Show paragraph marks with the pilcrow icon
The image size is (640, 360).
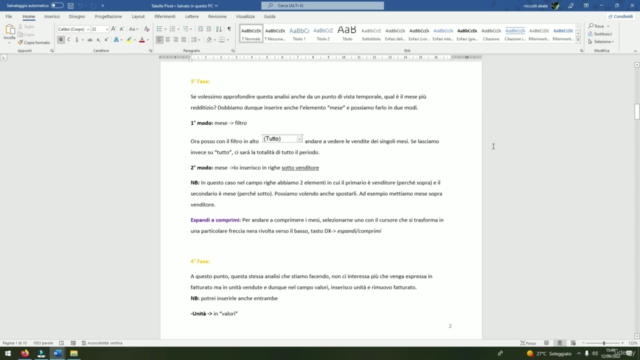229,29
